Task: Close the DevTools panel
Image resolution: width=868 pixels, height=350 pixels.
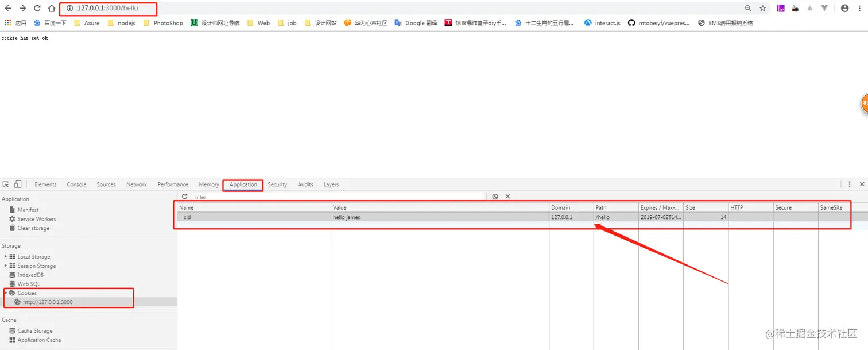Action: point(862,184)
